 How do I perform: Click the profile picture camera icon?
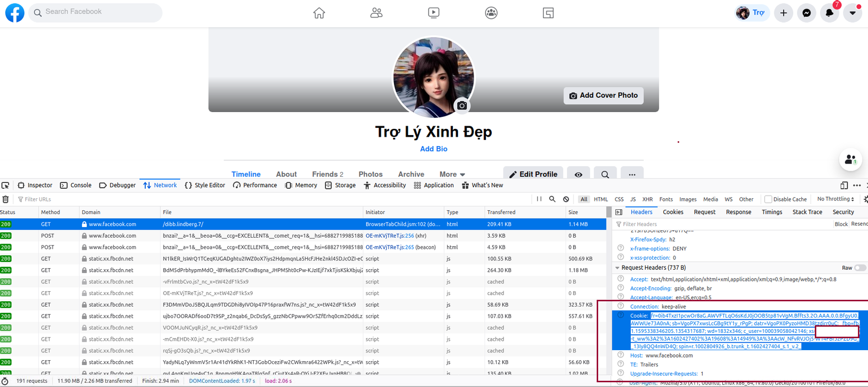pyautogui.click(x=462, y=106)
